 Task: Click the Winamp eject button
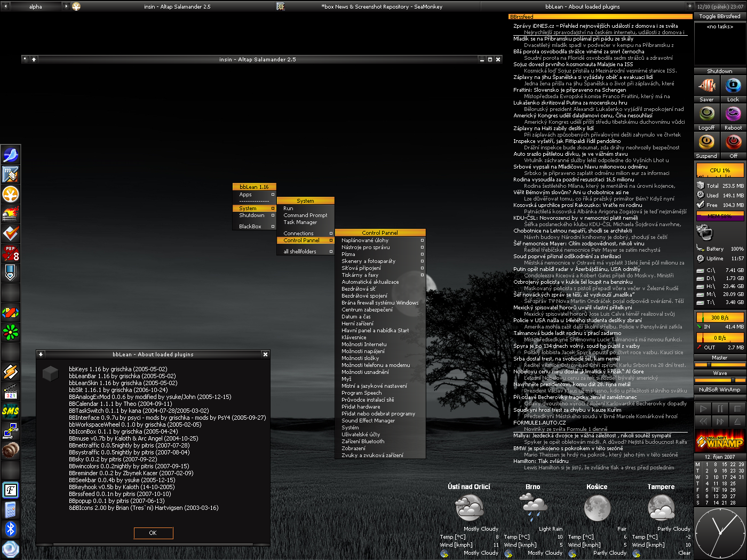pyautogui.click(x=737, y=421)
